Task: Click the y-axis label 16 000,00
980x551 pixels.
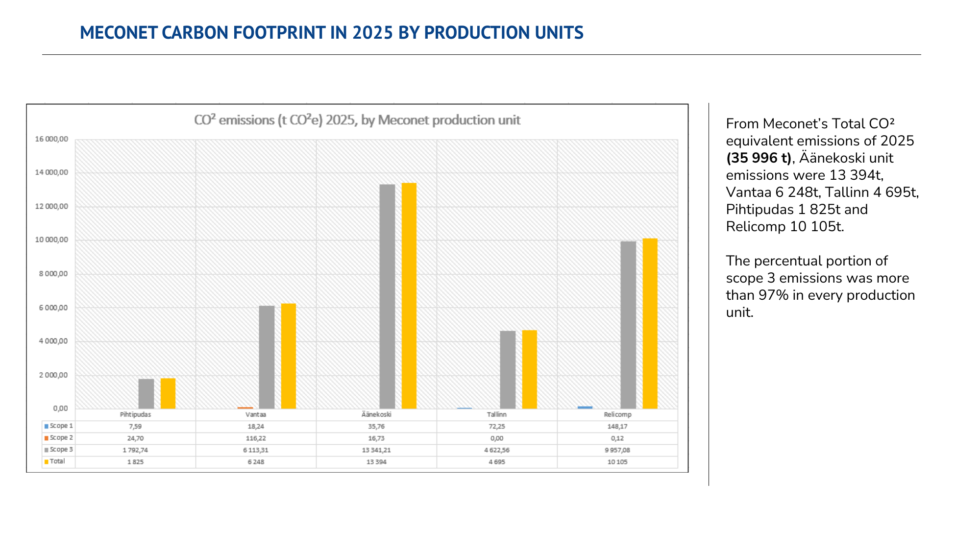Action: point(51,139)
